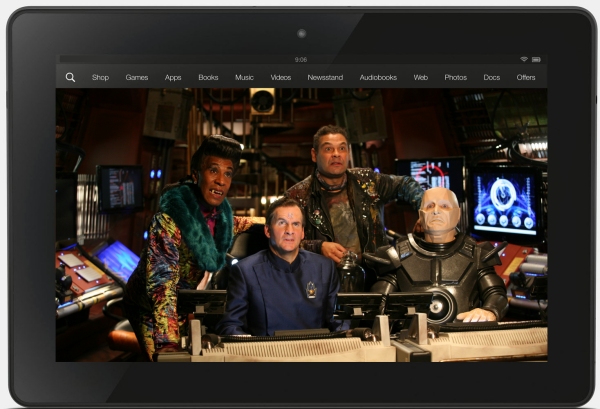Open Newsstand from the top bar
This screenshot has height=409, width=600.
coord(325,77)
